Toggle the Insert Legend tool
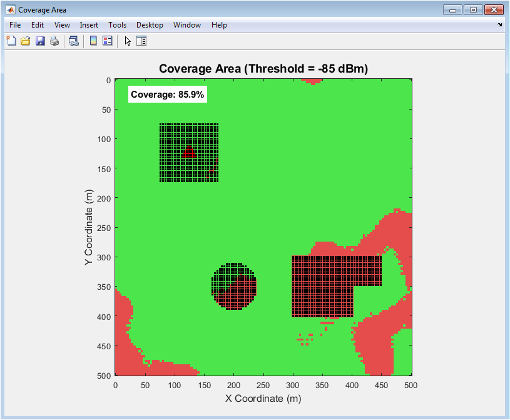The image size is (510, 420). (107, 41)
